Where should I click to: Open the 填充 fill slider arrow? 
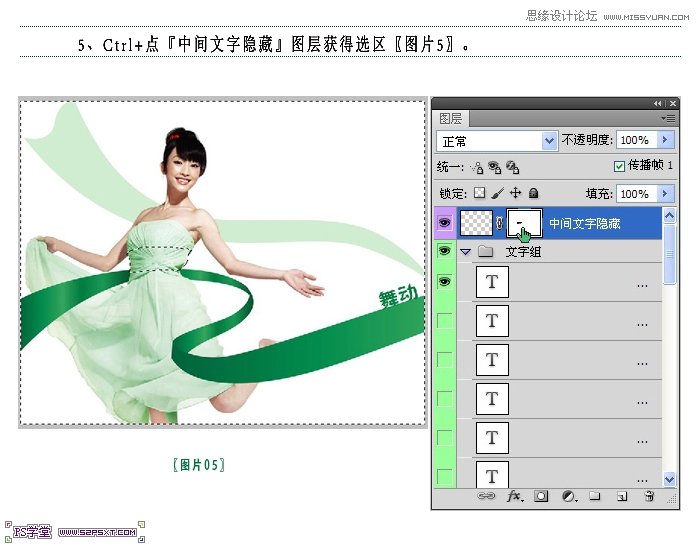pyautogui.click(x=665, y=193)
